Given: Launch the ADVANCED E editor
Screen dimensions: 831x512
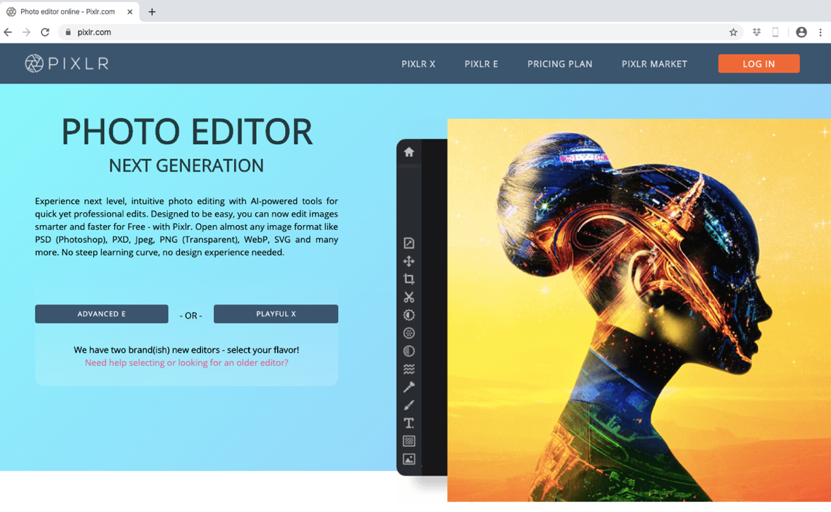Looking at the screenshot, I should point(102,314).
